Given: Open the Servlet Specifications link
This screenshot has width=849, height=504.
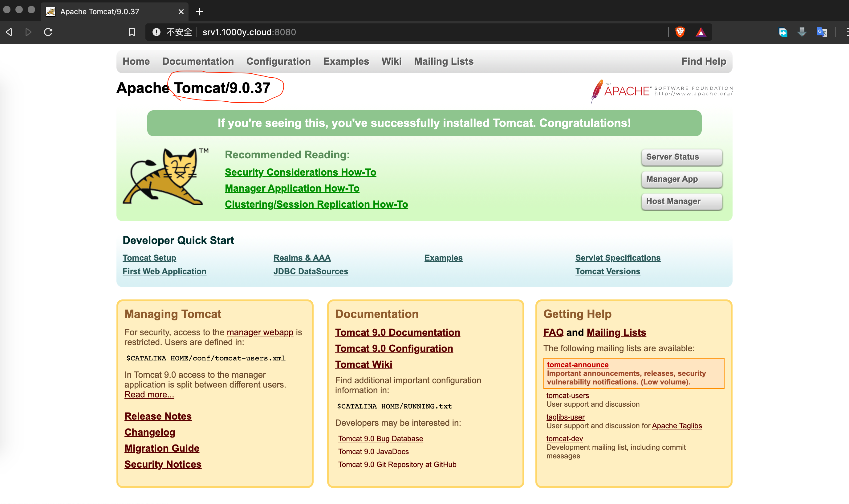Looking at the screenshot, I should 618,258.
